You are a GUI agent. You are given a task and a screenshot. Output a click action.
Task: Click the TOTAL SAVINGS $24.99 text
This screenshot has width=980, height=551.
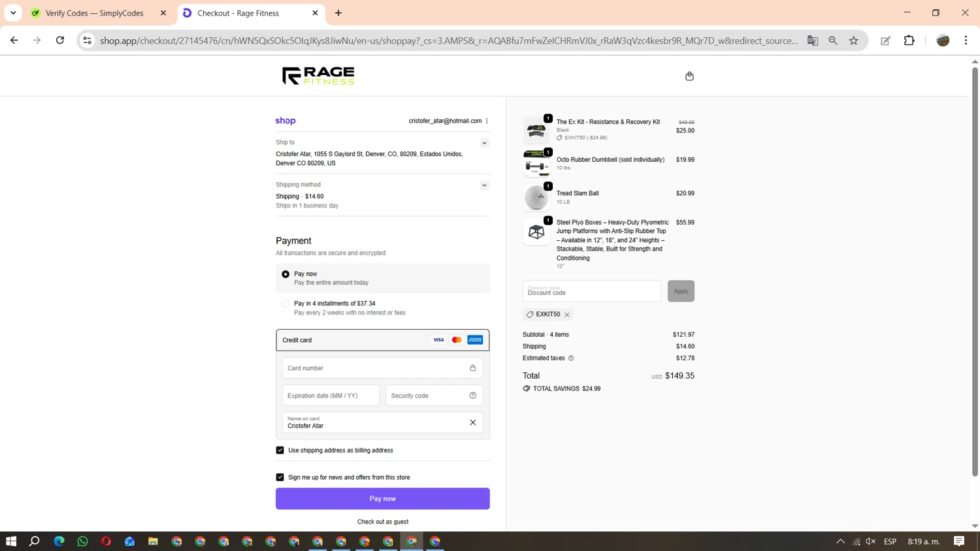[566, 388]
